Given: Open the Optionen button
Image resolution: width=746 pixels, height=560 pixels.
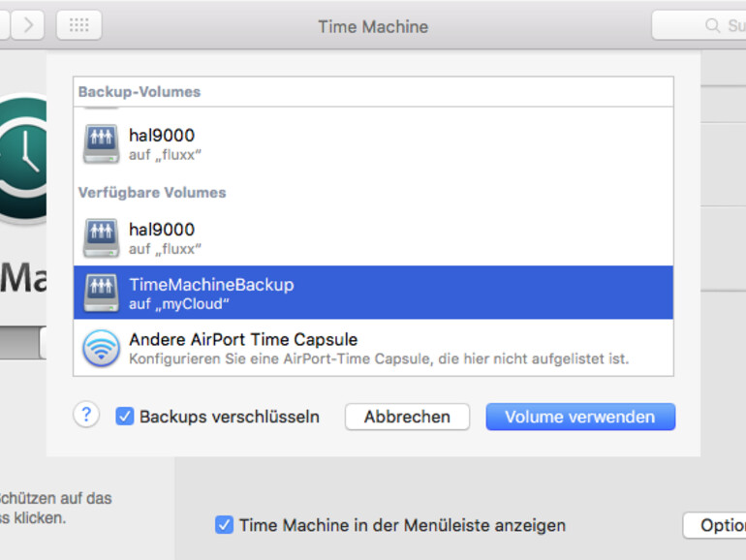Looking at the screenshot, I should (715, 525).
